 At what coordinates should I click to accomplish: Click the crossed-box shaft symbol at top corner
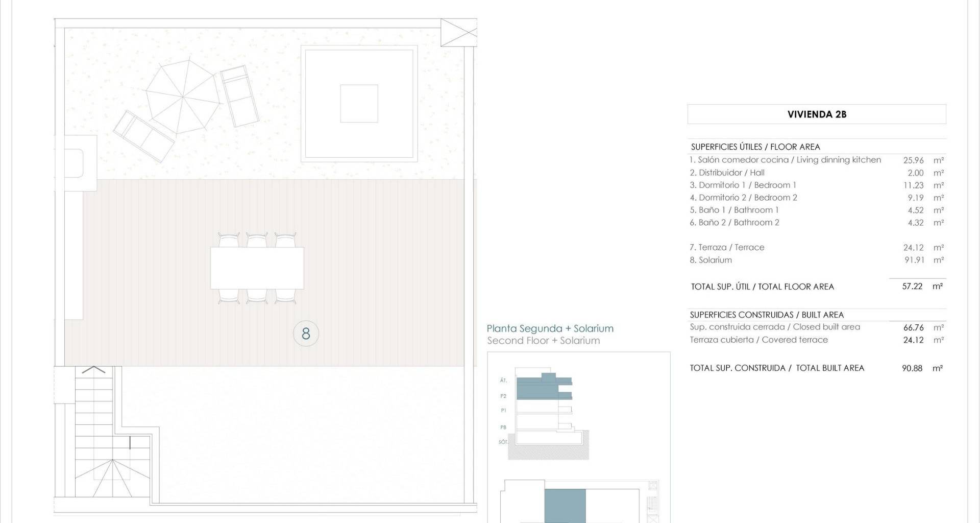tap(458, 33)
